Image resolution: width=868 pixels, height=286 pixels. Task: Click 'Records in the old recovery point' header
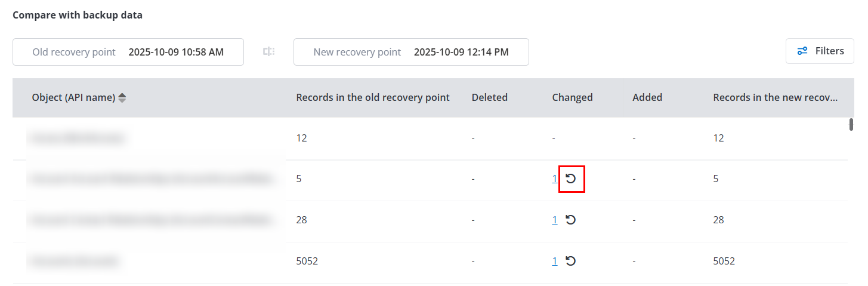pyautogui.click(x=373, y=97)
